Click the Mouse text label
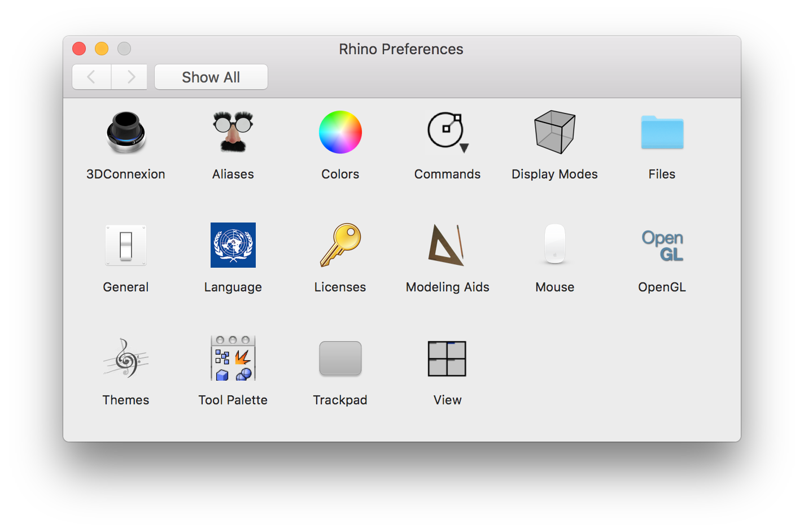The height and width of the screenshot is (532, 804). tap(555, 287)
